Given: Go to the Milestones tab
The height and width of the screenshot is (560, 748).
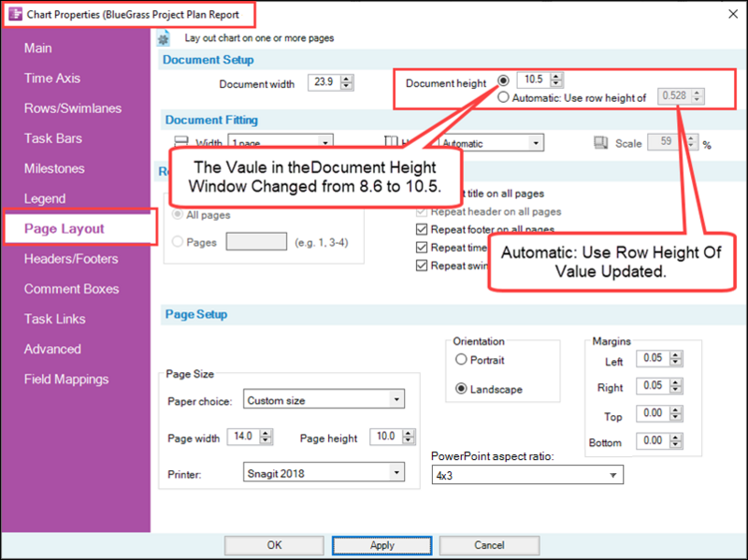Looking at the screenshot, I should pos(54,168).
